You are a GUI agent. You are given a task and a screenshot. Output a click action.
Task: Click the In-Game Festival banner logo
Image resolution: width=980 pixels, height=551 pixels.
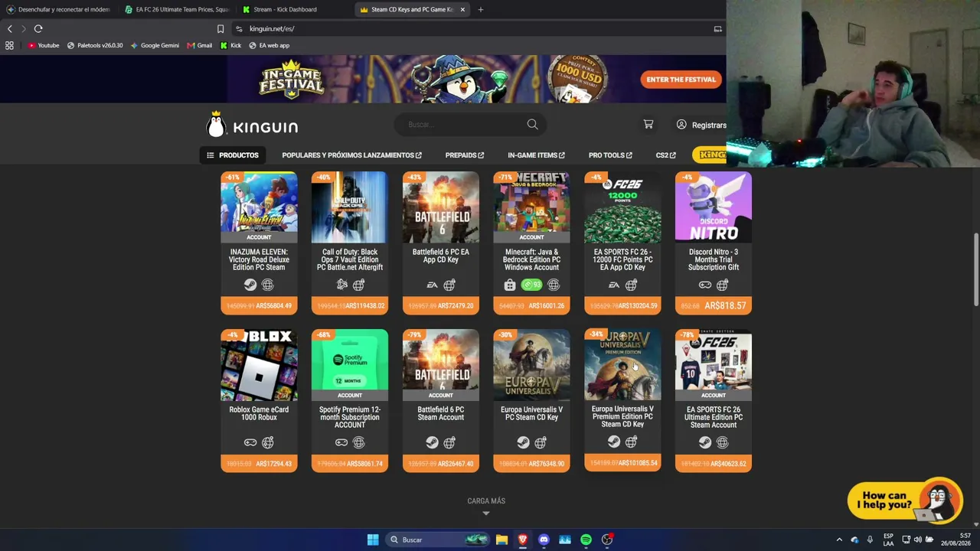click(x=291, y=79)
